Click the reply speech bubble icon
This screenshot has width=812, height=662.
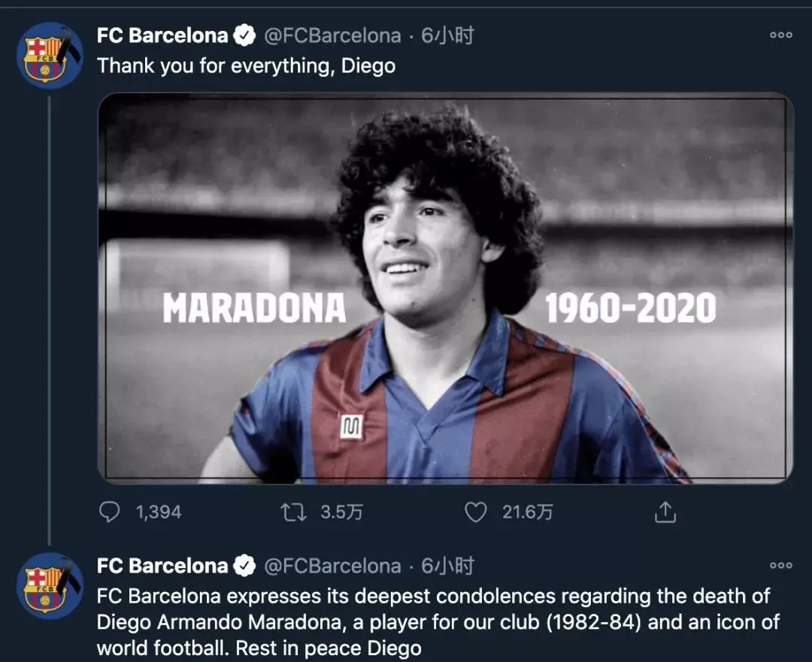(110, 512)
